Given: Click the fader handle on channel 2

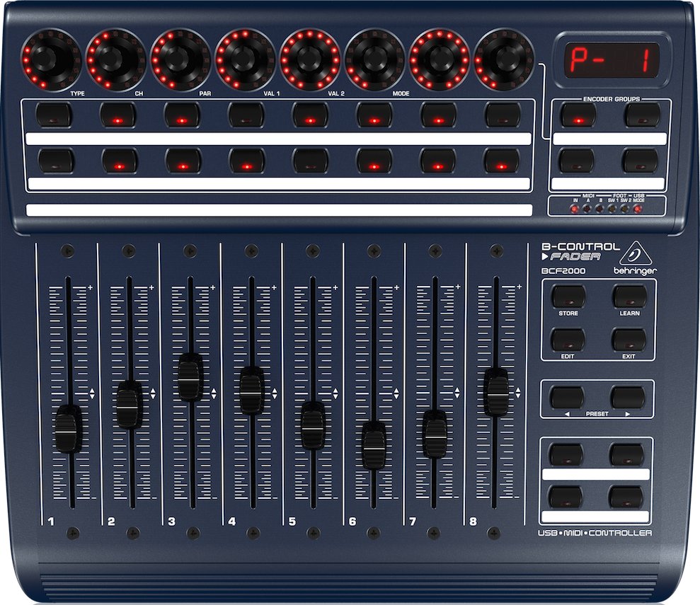Looking at the screenshot, I should point(130,405).
